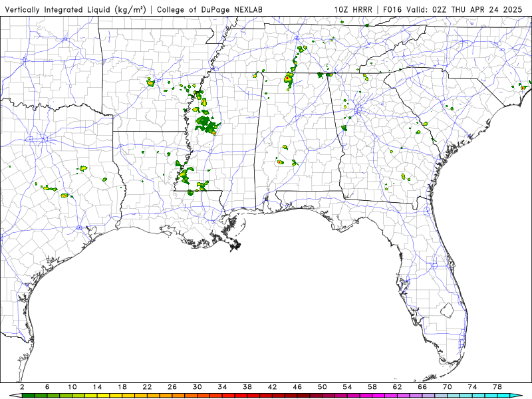Screen dimensions: 532x399
Task: Click the '10' color bar label
Action: [72, 387]
